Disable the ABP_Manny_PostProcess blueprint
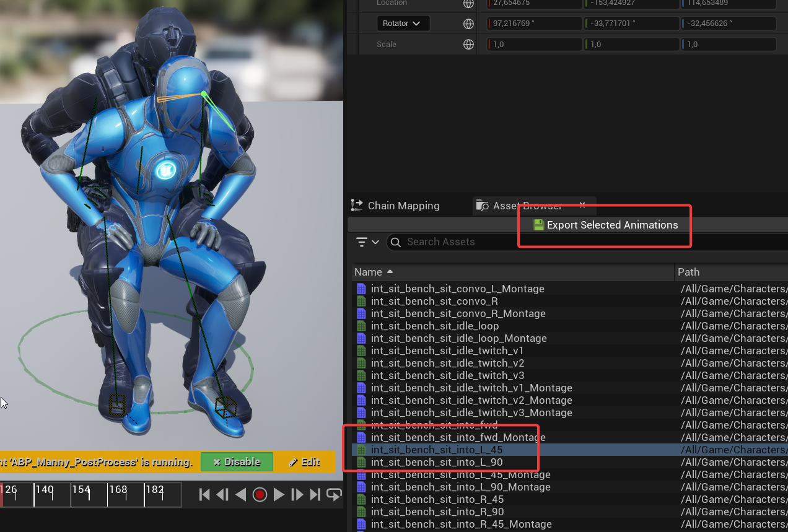Screen dimensions: 788x532 (x=237, y=462)
